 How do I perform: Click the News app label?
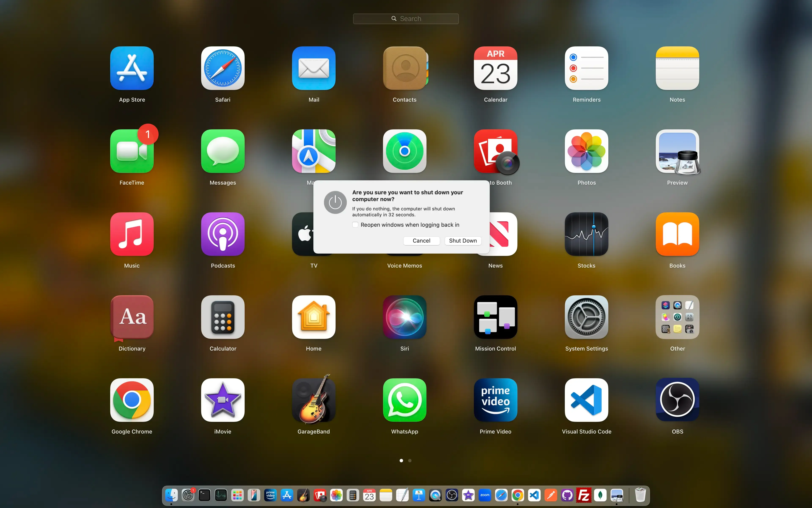(496, 266)
